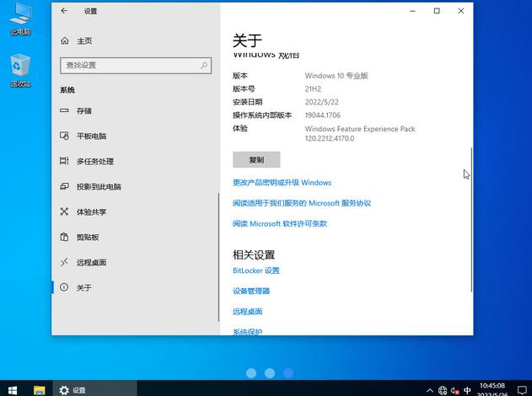Open the notification center icon
This screenshot has height=396, width=532.
tap(522, 390)
